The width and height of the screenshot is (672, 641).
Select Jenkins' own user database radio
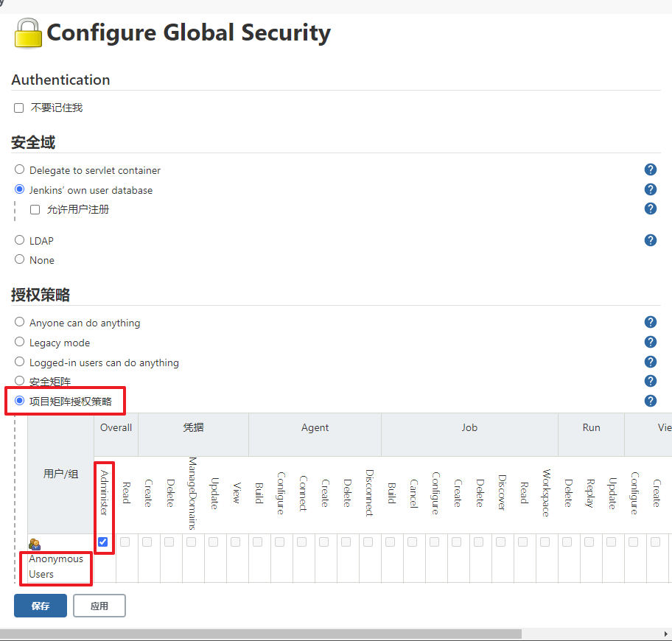click(19, 189)
